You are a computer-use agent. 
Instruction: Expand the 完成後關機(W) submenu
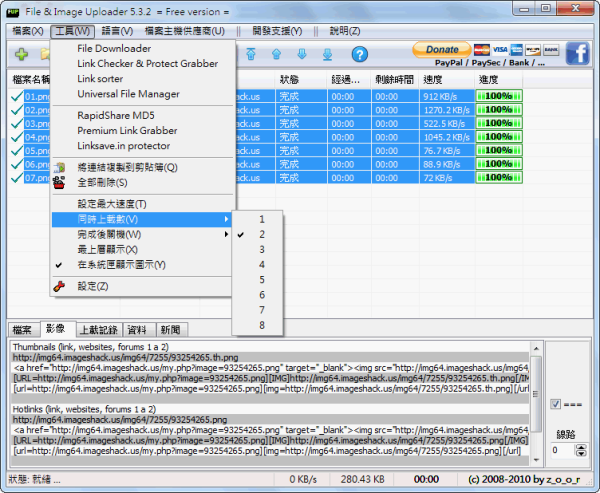click(x=142, y=234)
